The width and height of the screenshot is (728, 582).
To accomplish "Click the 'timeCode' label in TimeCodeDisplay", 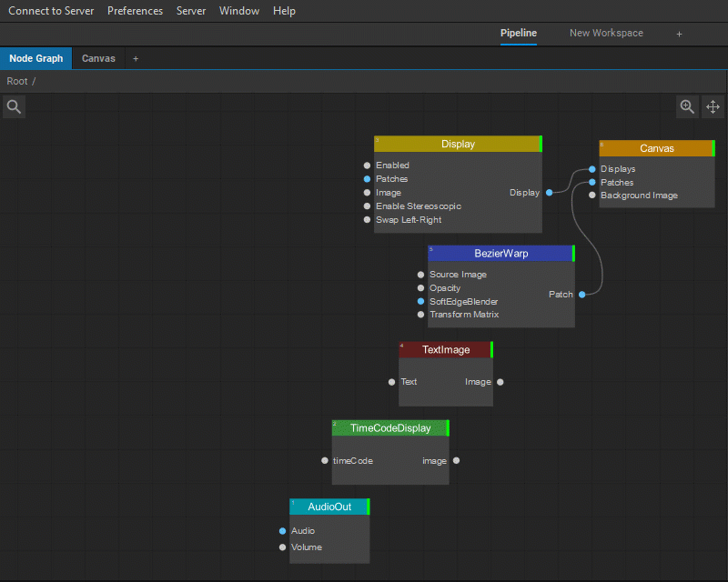I will point(353,460).
